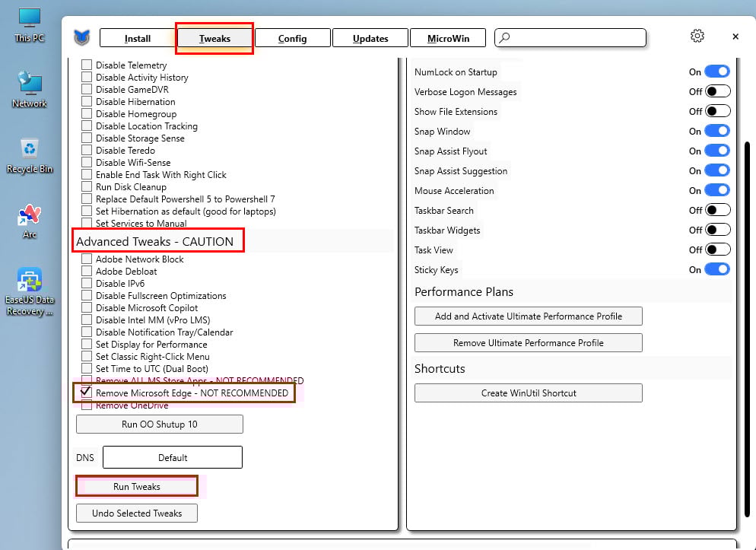Check Disable Intel MM (vPro LMS)

87,320
